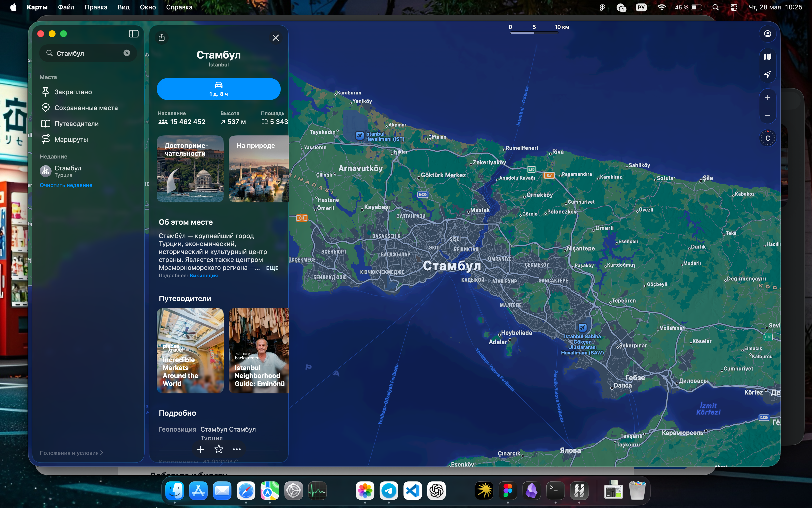
Task: Open the Википедия link
Action: pos(204,276)
